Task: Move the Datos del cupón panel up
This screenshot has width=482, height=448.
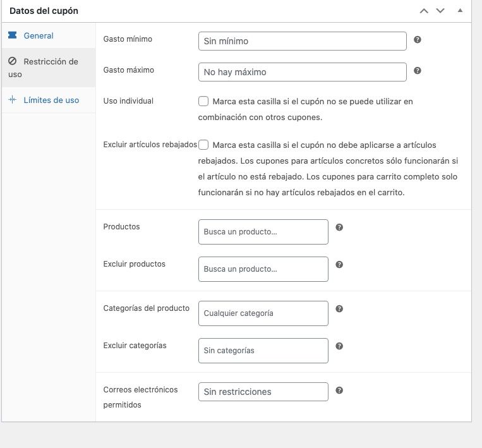Action: pyautogui.click(x=424, y=11)
